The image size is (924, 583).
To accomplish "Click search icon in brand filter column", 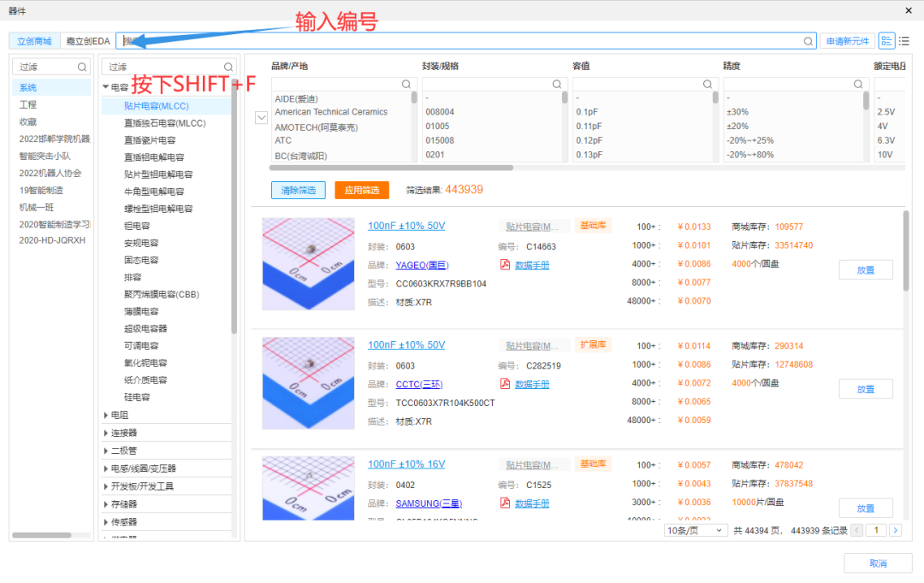I will (406, 85).
